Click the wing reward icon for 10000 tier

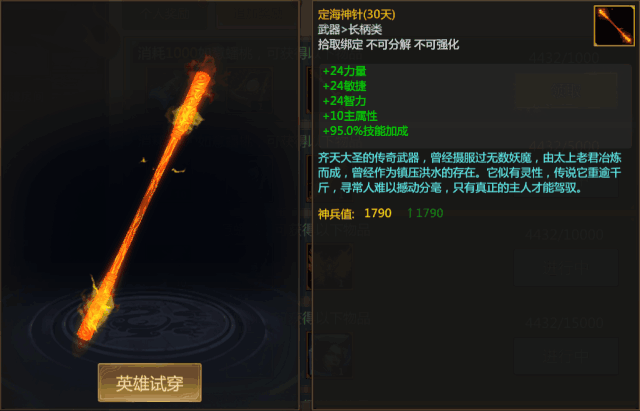[332, 267]
